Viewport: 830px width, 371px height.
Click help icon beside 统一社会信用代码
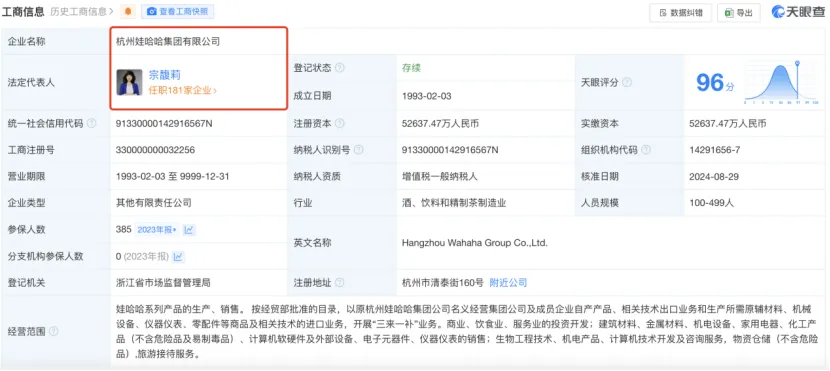pos(92,123)
